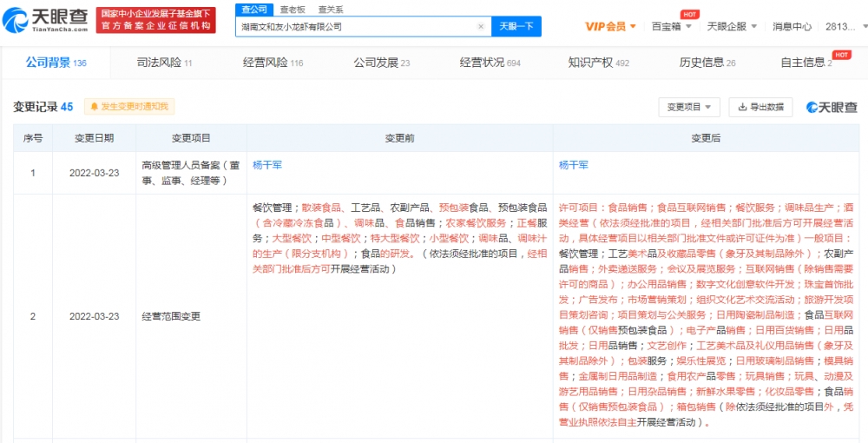Viewport: 868px width, 443px height.
Task: Open 杨干军 link in 变更后 column
Action: tap(574, 164)
